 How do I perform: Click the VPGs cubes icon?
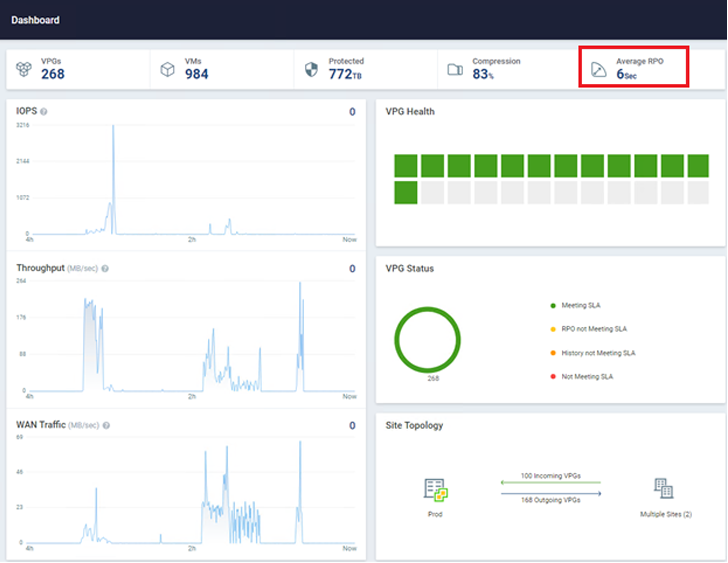point(24,68)
